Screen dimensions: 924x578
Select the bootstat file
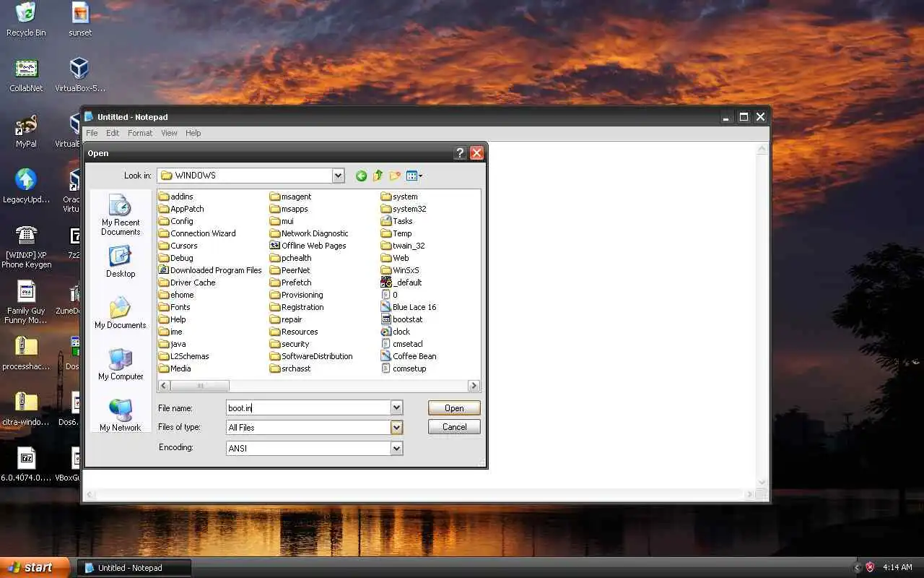coord(402,319)
